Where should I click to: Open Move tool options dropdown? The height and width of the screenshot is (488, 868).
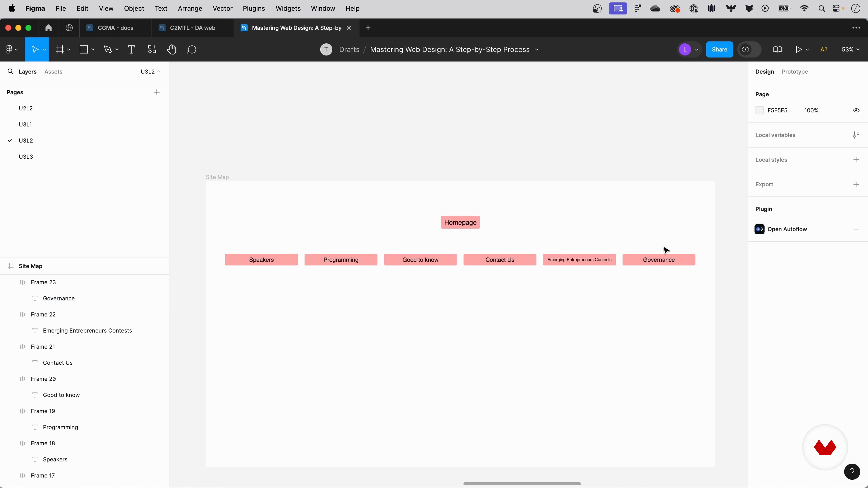tap(45, 49)
